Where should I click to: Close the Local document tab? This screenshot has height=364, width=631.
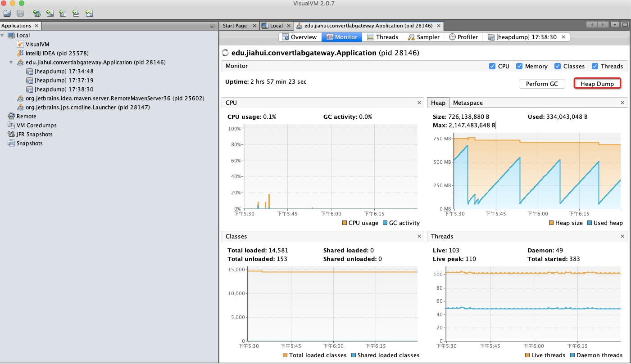[289, 26]
